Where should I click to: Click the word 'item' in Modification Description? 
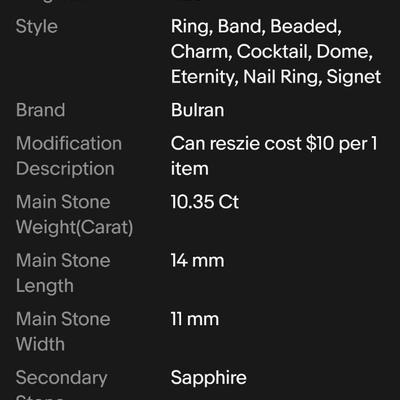189,169
